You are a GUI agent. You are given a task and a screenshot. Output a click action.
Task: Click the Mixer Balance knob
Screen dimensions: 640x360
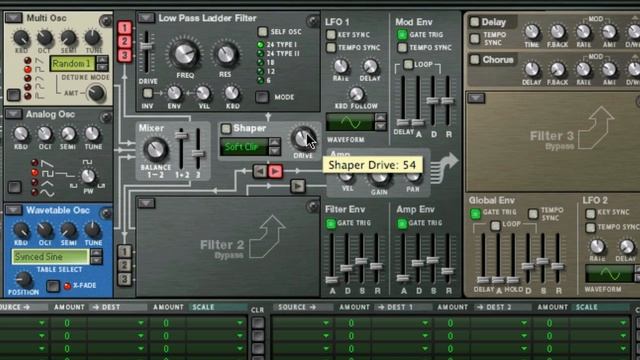pyautogui.click(x=155, y=150)
